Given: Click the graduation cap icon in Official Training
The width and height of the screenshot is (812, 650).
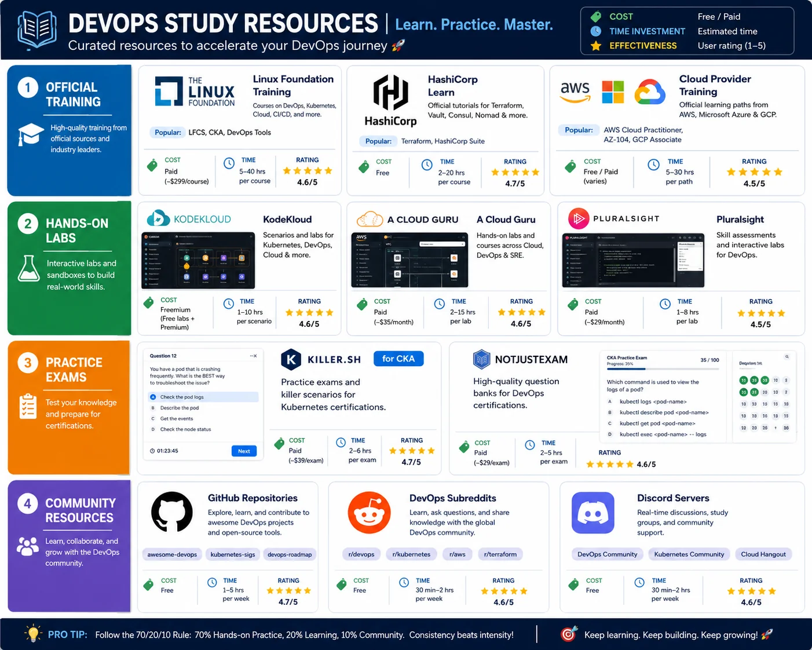Looking at the screenshot, I should (x=30, y=135).
